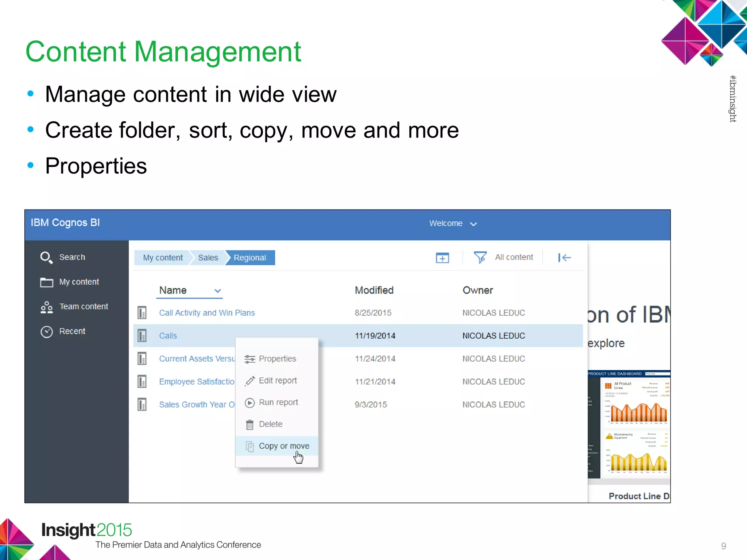Click the Recent clock icon
The image size is (747, 560).
click(47, 331)
